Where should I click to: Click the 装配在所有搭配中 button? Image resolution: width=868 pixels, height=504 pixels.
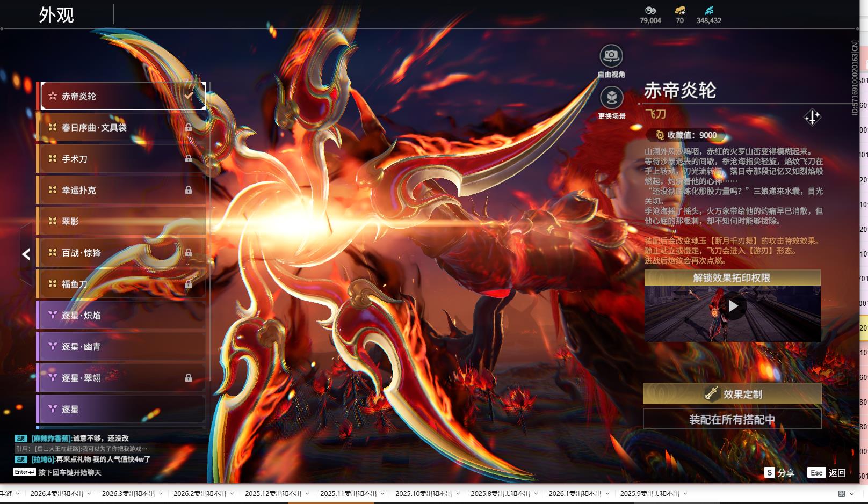pos(732,419)
